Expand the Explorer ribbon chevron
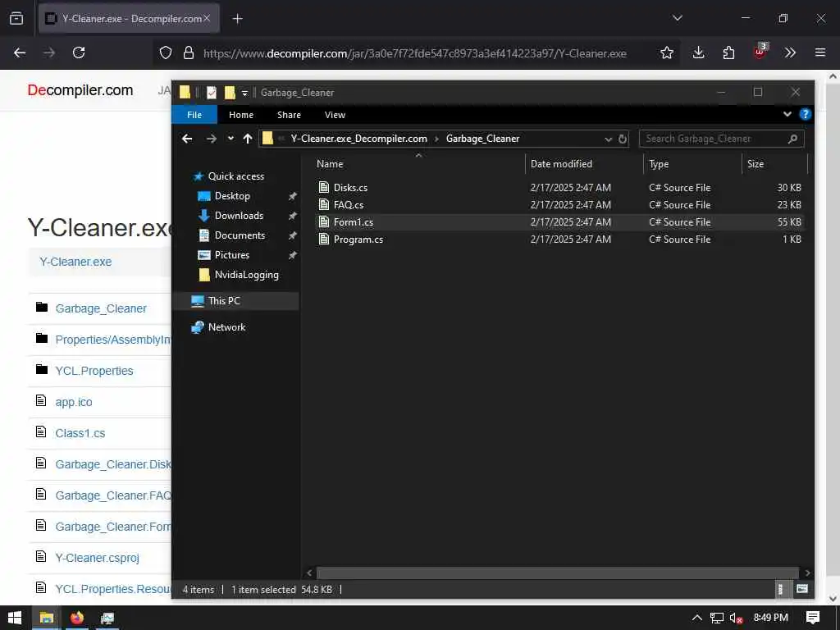This screenshot has height=630, width=840. point(787,114)
